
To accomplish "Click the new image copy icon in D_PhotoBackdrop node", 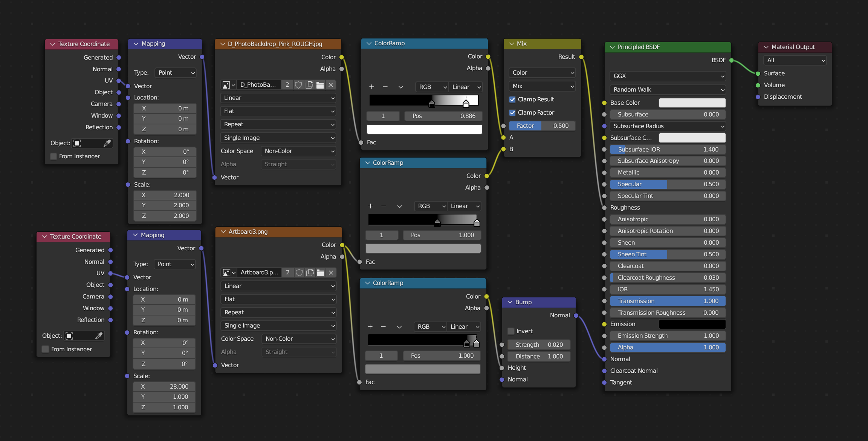I will tap(309, 85).
